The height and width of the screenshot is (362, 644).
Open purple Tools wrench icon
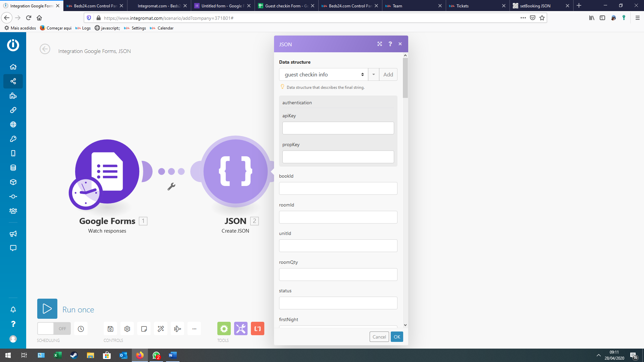coord(241,328)
